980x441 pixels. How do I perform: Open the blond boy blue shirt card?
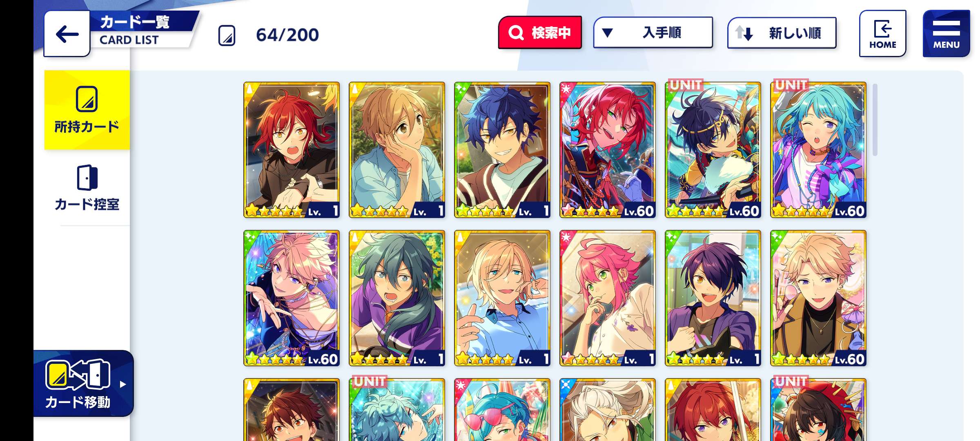click(502, 298)
